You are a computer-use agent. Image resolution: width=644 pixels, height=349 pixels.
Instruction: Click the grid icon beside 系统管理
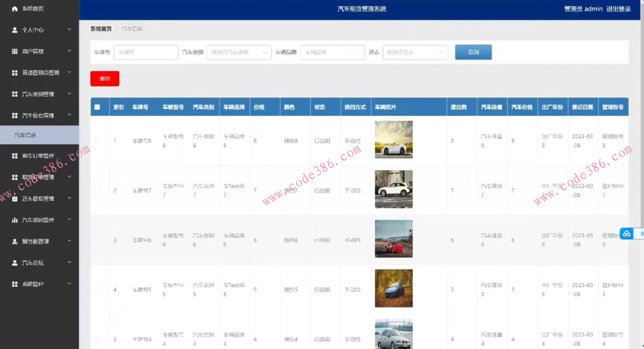(15, 284)
